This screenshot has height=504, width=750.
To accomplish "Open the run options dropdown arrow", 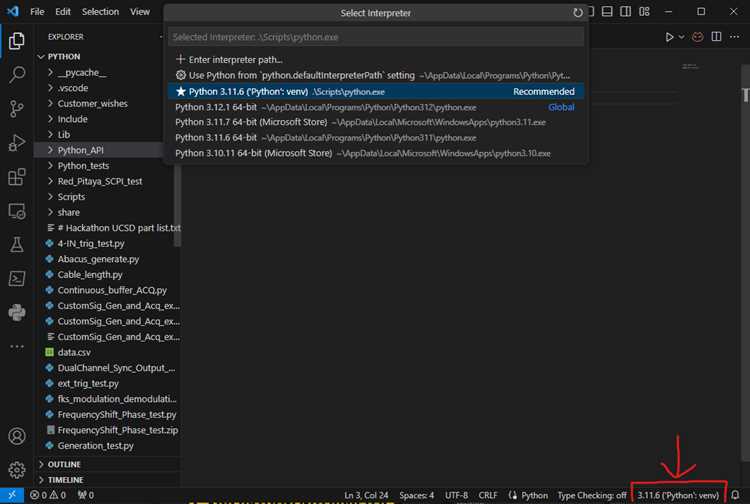I will 682,37.
